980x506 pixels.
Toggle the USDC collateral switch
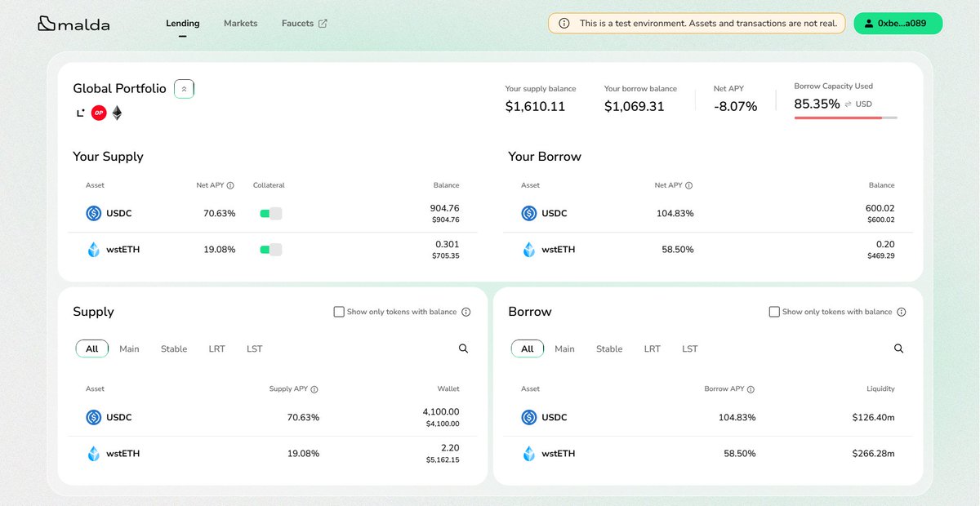(270, 213)
